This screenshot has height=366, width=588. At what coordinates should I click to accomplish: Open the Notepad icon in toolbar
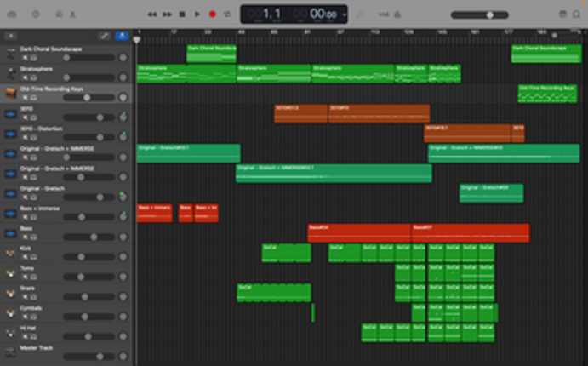562,14
